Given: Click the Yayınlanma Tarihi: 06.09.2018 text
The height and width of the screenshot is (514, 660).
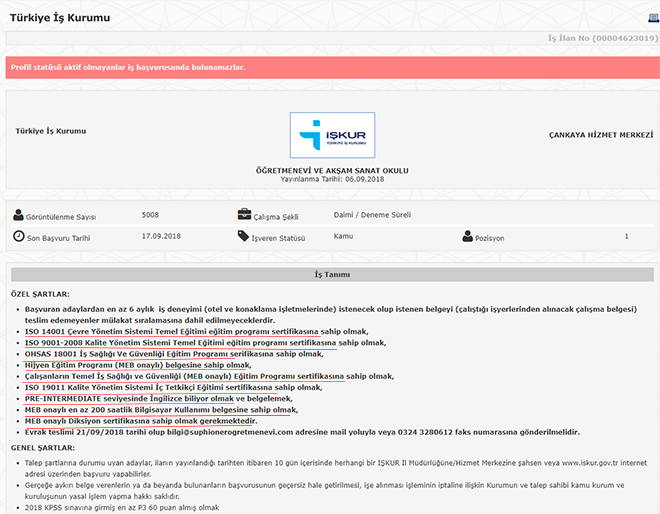Looking at the screenshot, I should coord(332,179).
